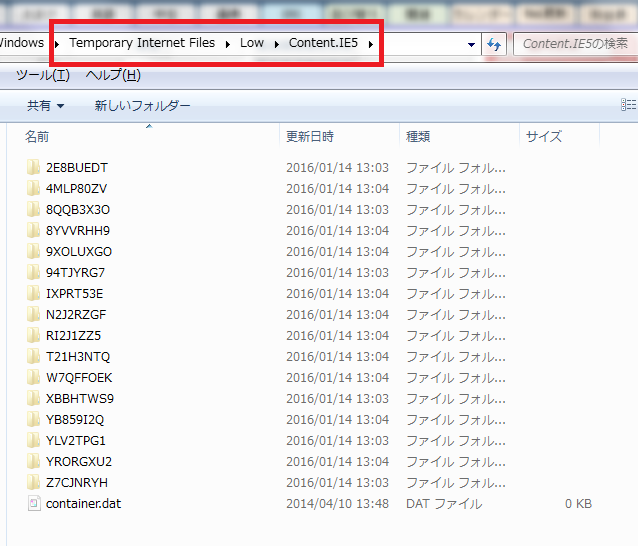638x546 pixels.
Task: Click the folder icon of 4MLP80ZV
Action: pos(33,188)
